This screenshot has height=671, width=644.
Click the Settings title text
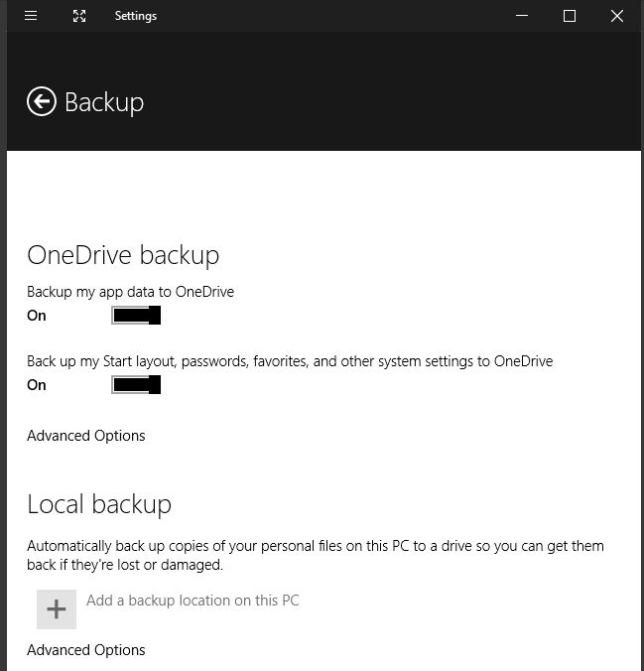[136, 16]
